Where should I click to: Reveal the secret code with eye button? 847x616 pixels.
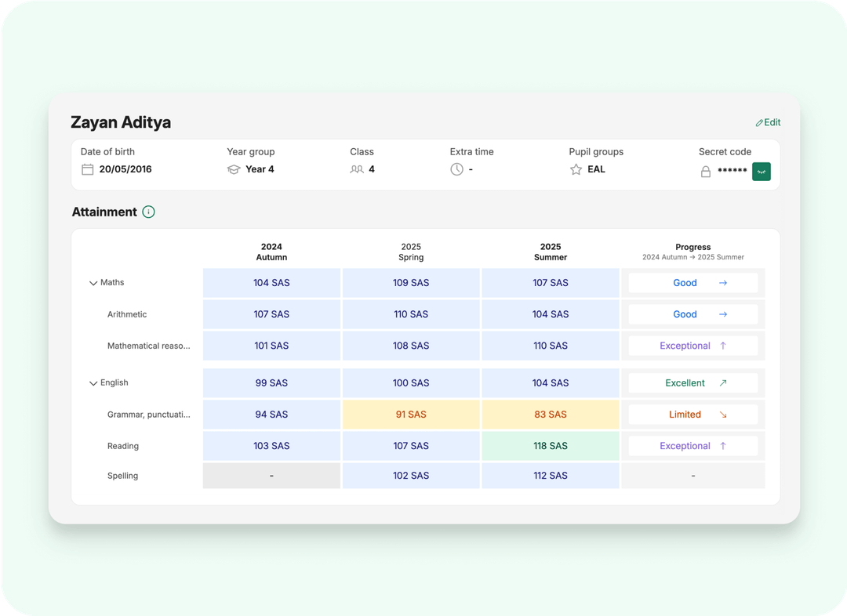pyautogui.click(x=761, y=172)
